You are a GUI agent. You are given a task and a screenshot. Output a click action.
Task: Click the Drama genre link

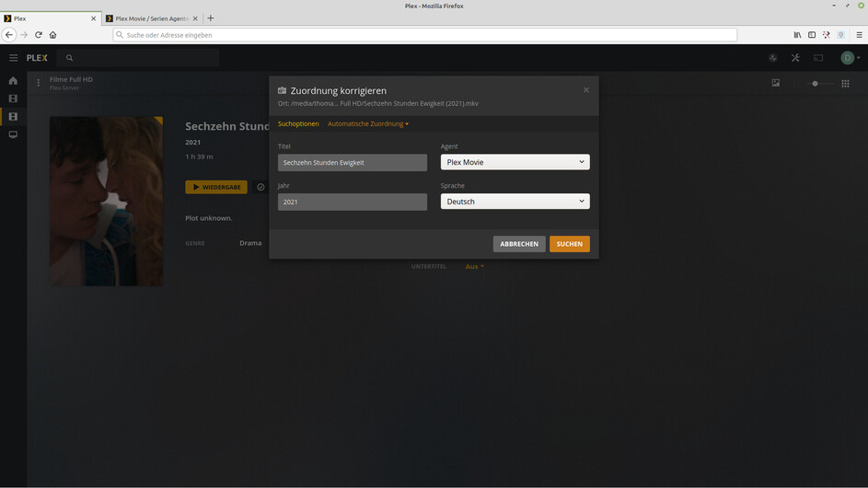(x=250, y=242)
